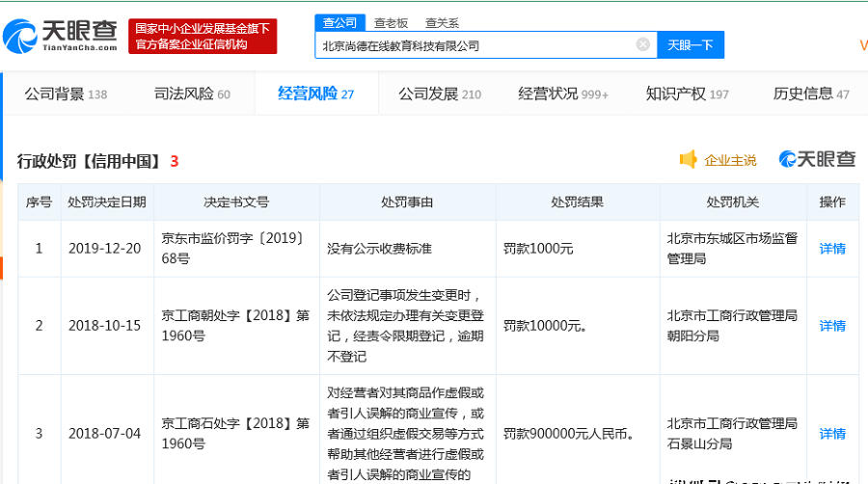Screen dimensions: 868x484
Task: Open the 公司背景 tab
Action: 66,94
